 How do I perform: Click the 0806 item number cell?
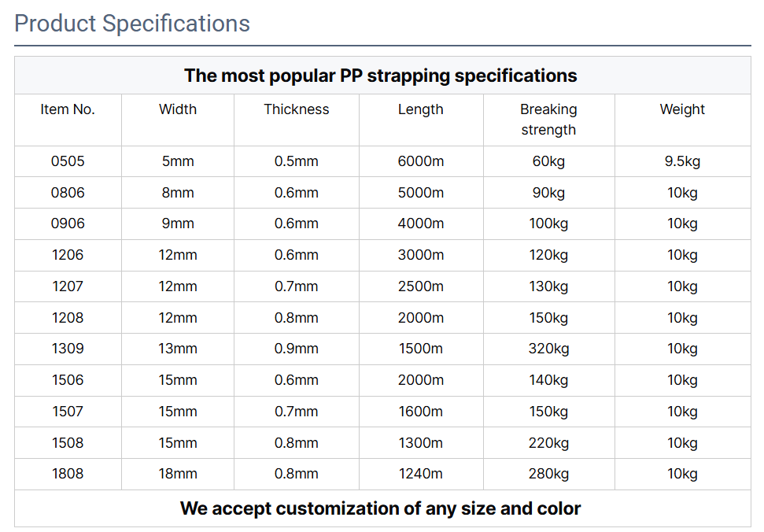pyautogui.click(x=68, y=193)
